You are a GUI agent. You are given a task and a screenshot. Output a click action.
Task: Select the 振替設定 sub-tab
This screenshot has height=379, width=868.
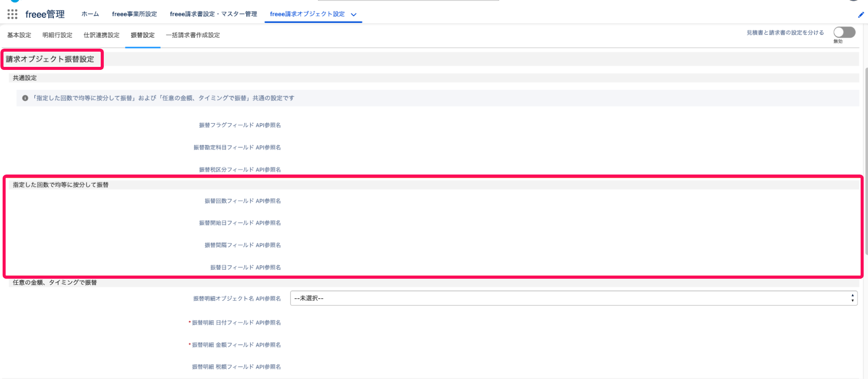pos(143,35)
